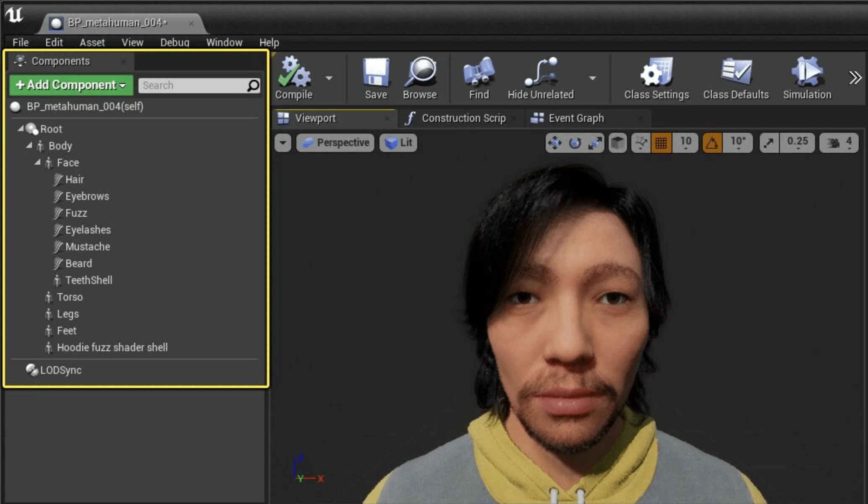Viewport: 868px width, 504px height.
Task: Select the Mustache groom component
Action: [x=87, y=247]
